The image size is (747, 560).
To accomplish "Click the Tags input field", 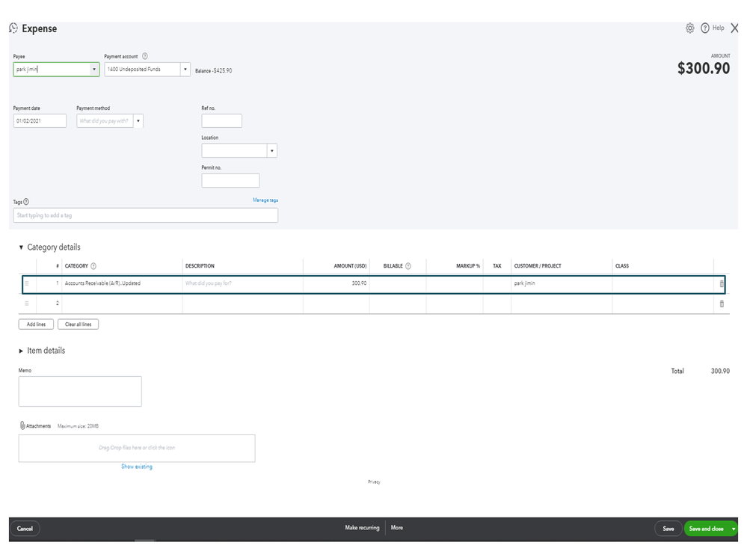I will tap(146, 215).
